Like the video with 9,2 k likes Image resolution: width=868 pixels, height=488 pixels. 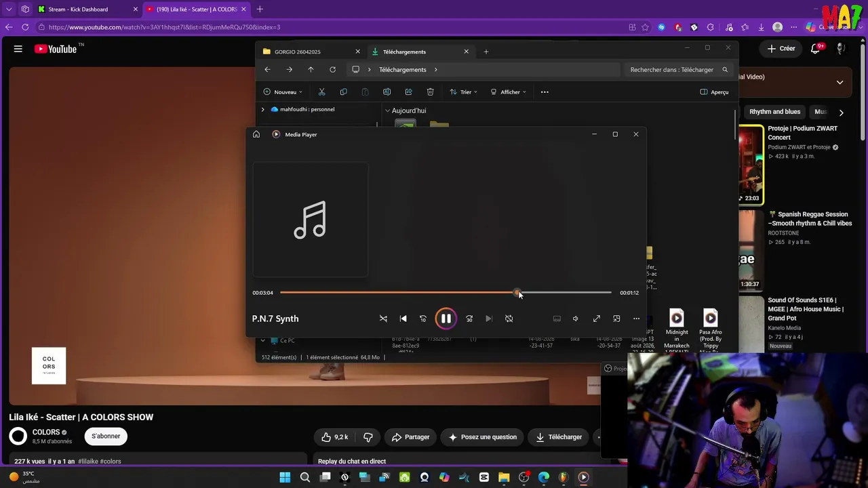pyautogui.click(x=334, y=437)
